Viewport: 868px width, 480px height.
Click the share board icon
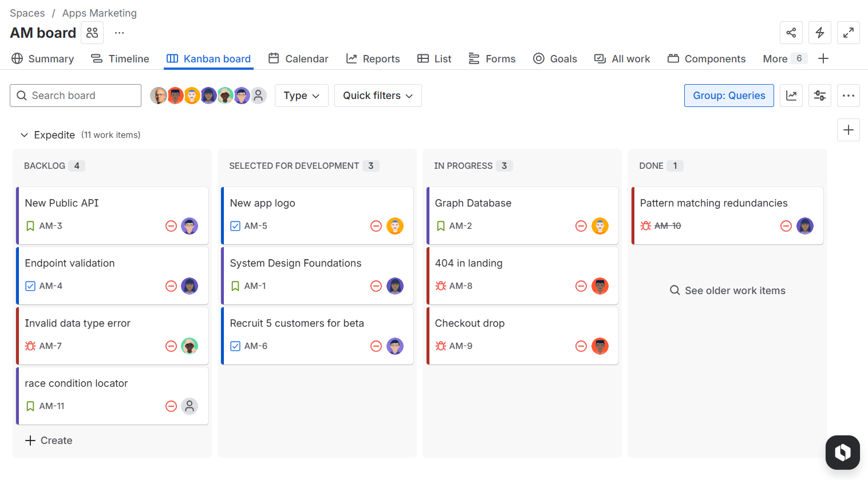tap(791, 33)
